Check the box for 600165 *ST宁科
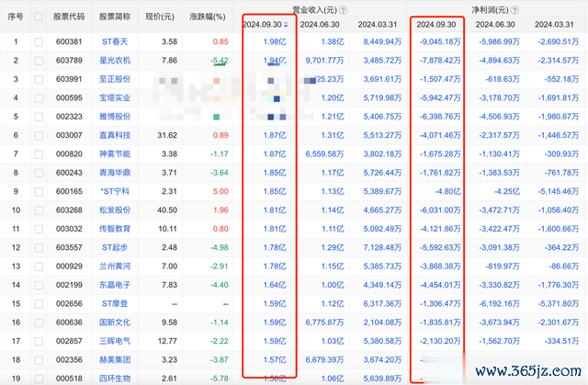This screenshot has height=385, width=588. pos(39,191)
